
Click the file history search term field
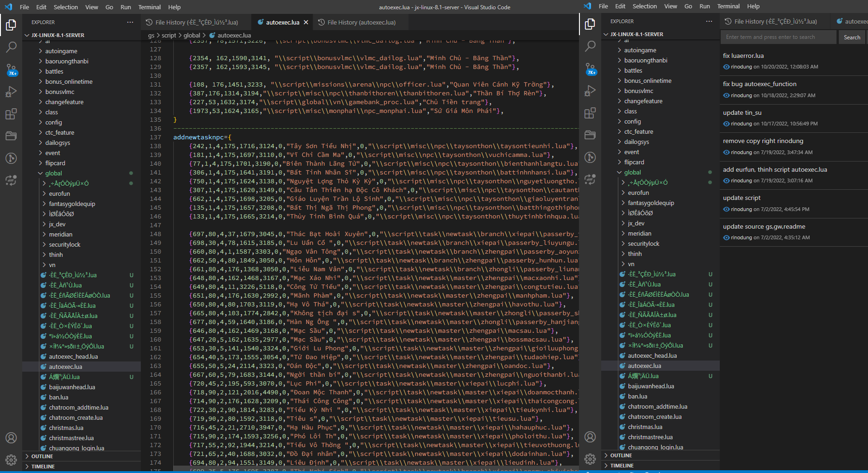[779, 37]
